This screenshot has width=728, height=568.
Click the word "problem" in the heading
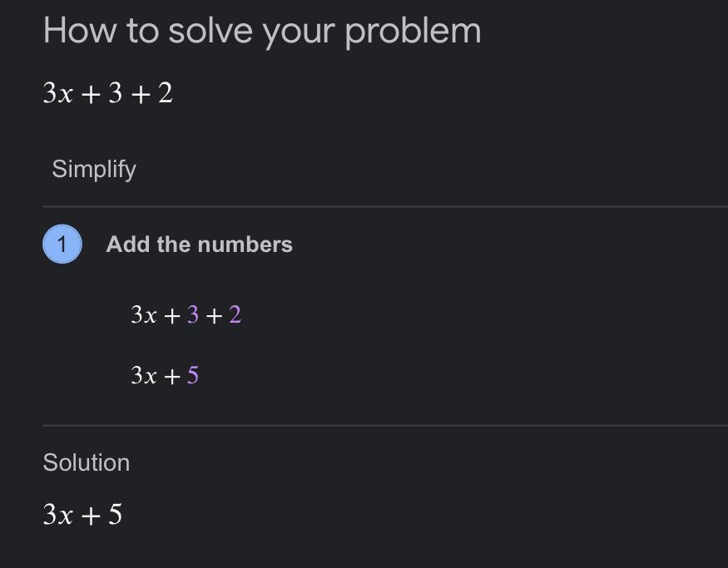point(413,32)
